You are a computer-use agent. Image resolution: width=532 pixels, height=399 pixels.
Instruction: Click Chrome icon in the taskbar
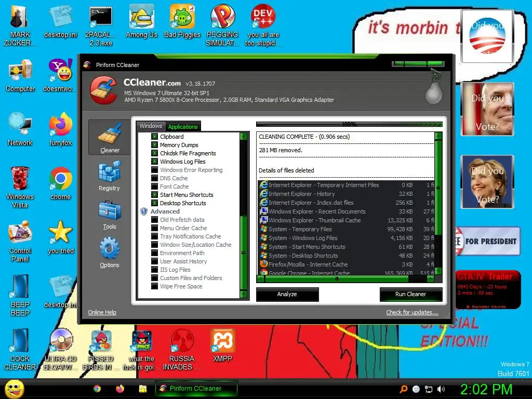pos(97,389)
